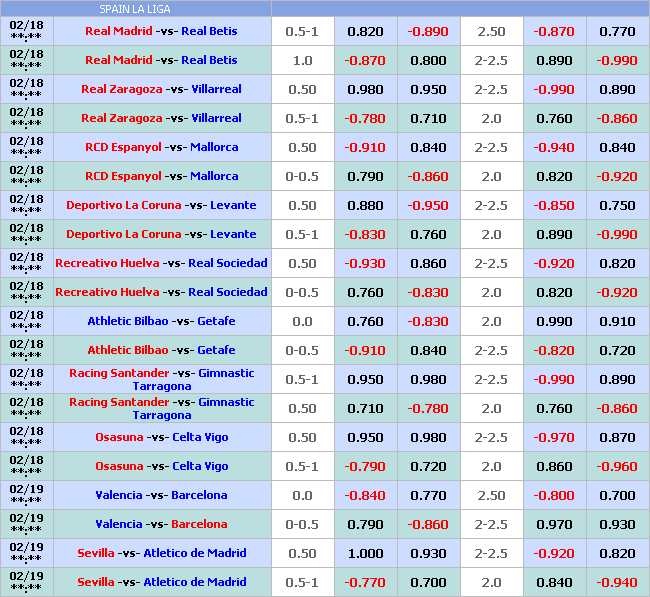Open Real Madrid team link in 0.5-1 handicap row
This screenshot has width=650, height=597.
pos(119,31)
